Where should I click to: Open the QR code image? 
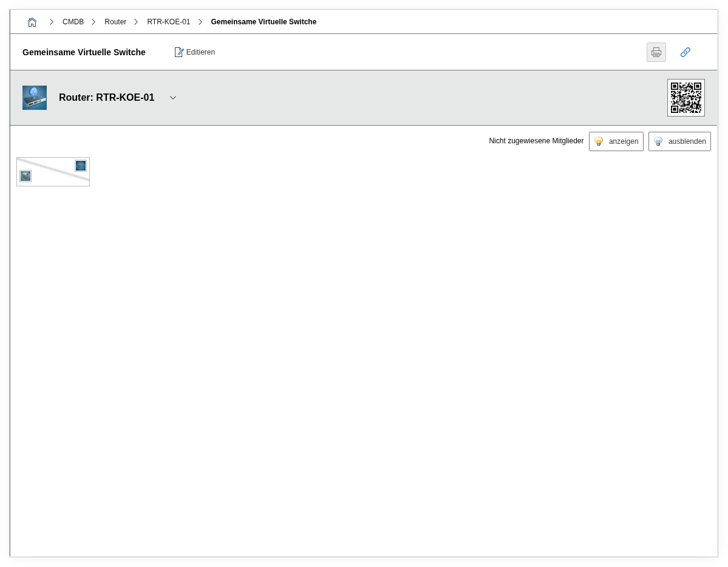point(685,98)
